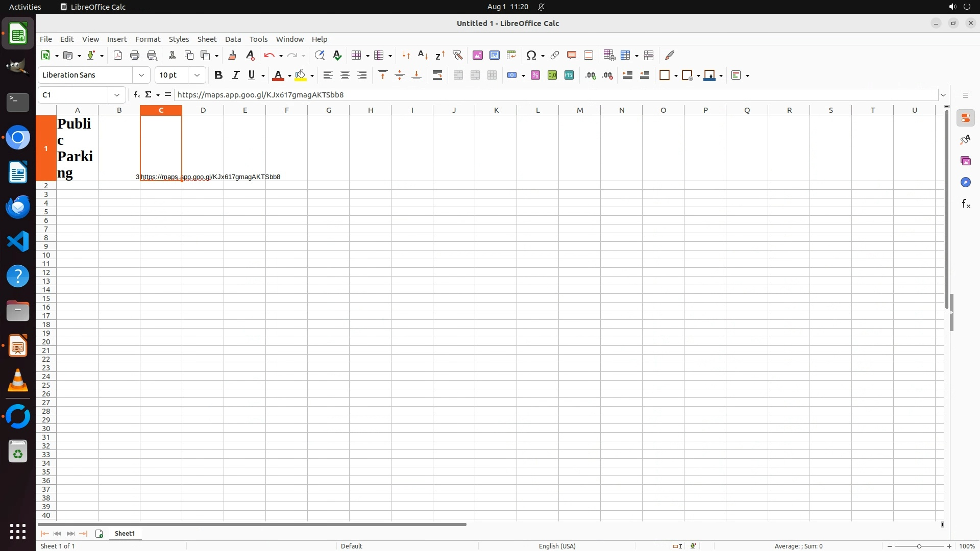Click the AutoFilter icon
Viewport: 980px width, 551px height.
coord(457,55)
